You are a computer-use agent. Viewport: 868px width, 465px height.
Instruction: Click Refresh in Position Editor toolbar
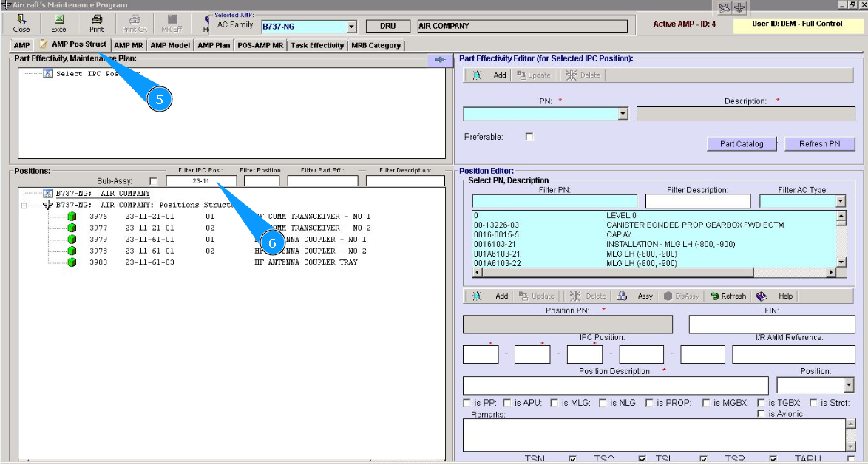click(x=728, y=296)
